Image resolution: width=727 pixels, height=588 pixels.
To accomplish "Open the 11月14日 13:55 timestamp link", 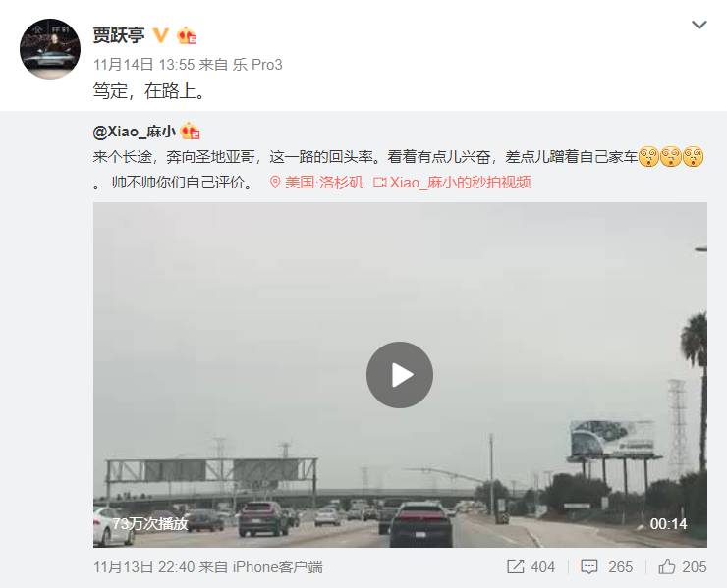I will (x=143, y=65).
